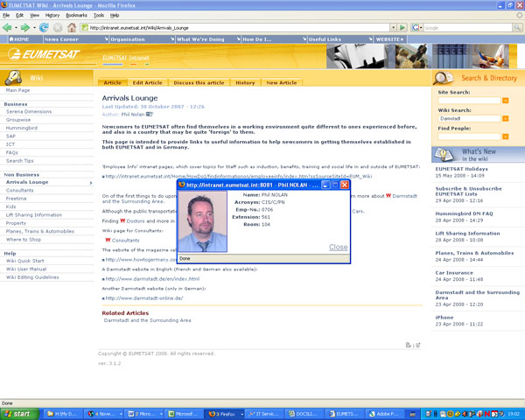Viewport: 525px width, 420px height.
Task: Open the Adobe taskbar window
Action: [x=384, y=414]
